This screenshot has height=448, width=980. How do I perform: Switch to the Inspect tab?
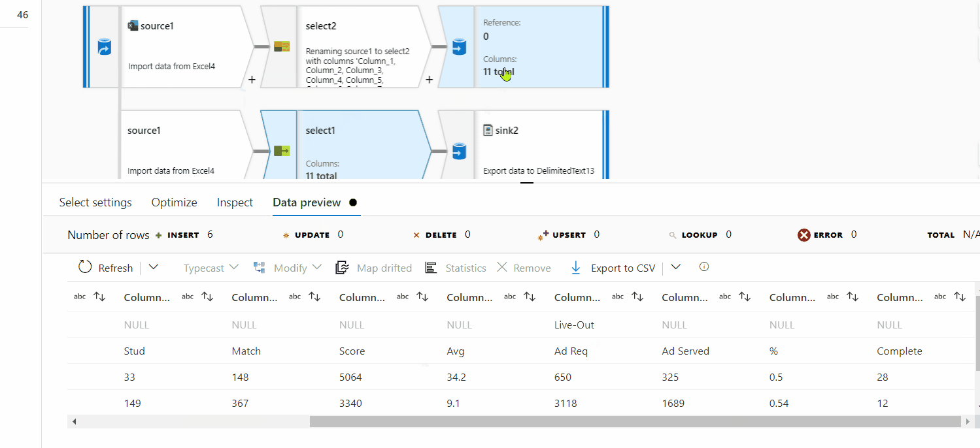[234, 202]
